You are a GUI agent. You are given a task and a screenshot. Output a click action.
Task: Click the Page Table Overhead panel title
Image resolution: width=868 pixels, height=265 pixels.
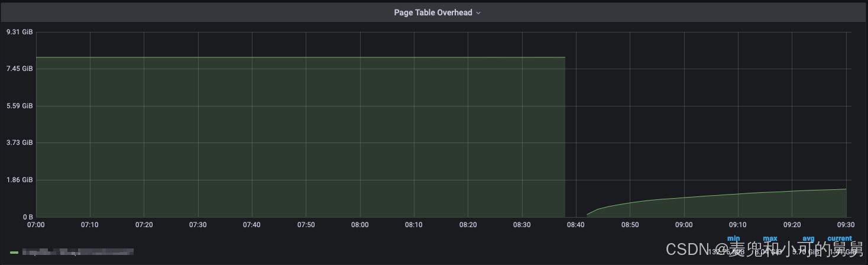coord(433,12)
